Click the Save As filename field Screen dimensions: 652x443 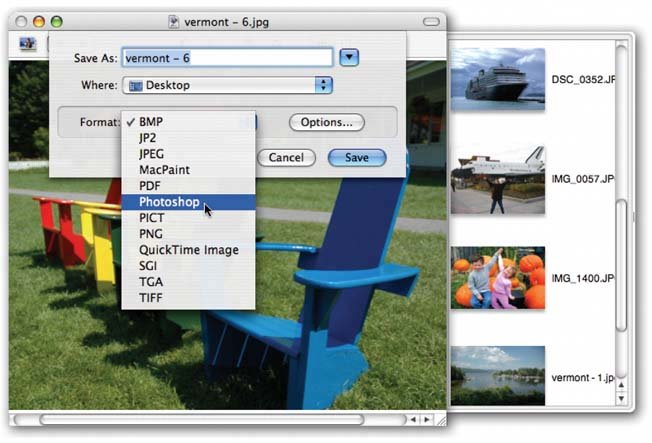click(x=227, y=58)
